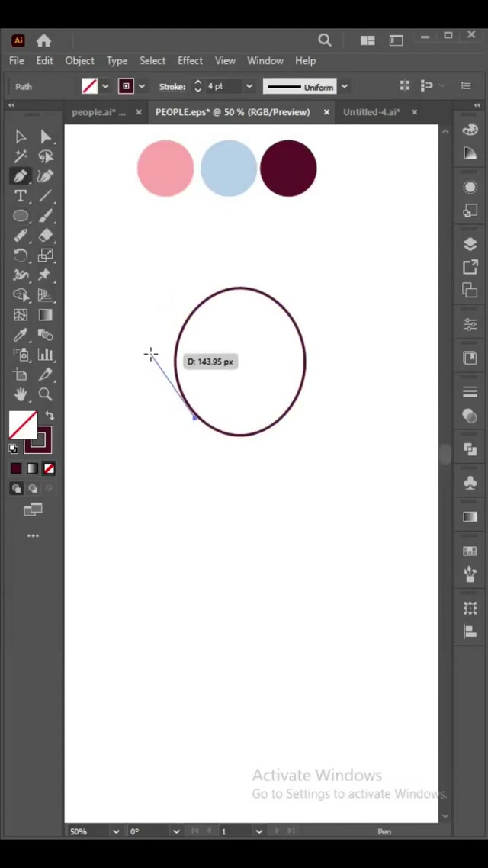Switch to the Untitled-4.ai tab
This screenshot has height=868, width=488.
371,112
